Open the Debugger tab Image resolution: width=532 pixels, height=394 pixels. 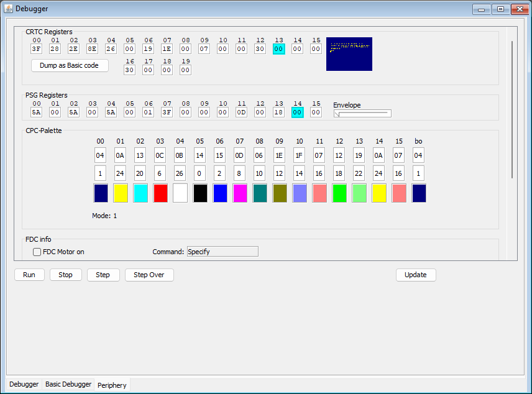24,384
